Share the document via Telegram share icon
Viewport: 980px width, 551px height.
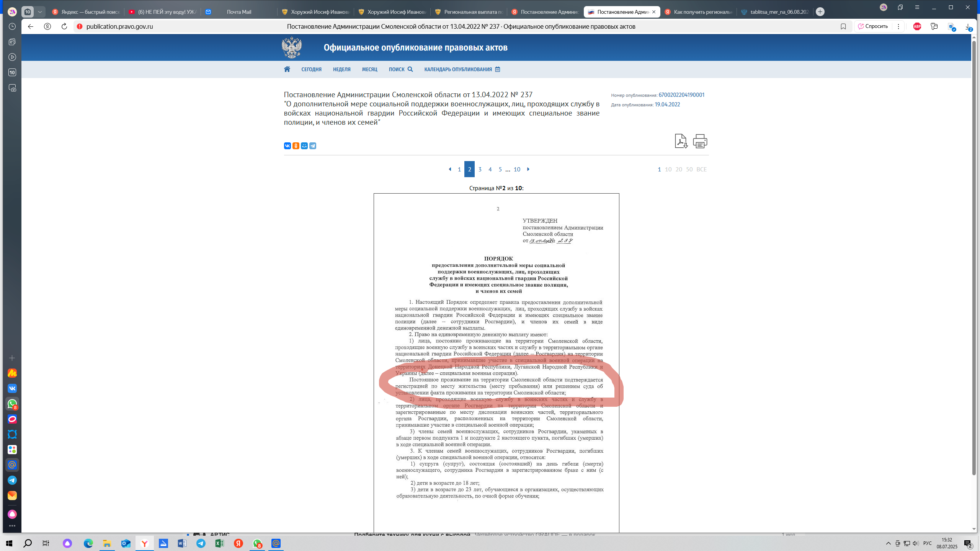click(313, 146)
